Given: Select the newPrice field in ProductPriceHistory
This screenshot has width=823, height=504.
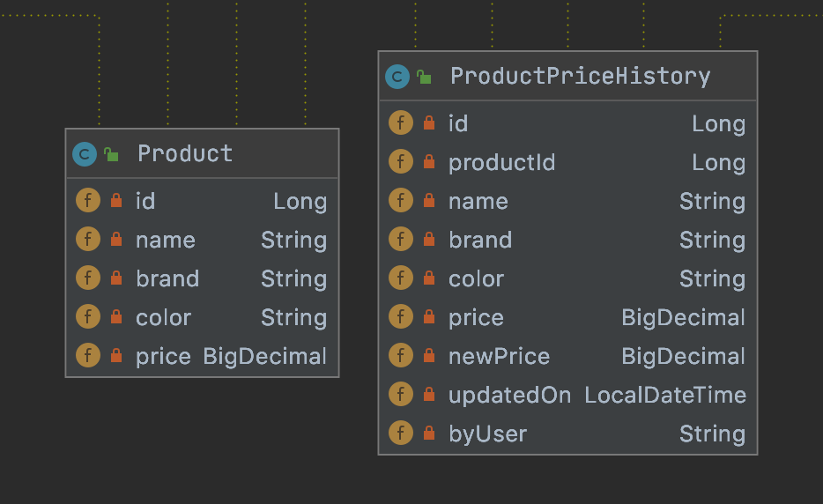Looking at the screenshot, I should click(499, 356).
